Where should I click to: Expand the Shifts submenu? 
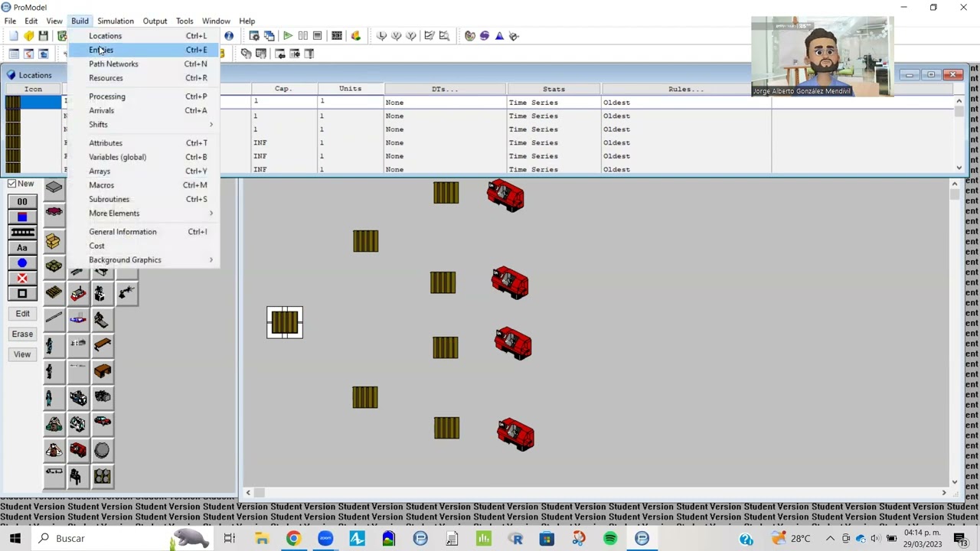coord(143,125)
